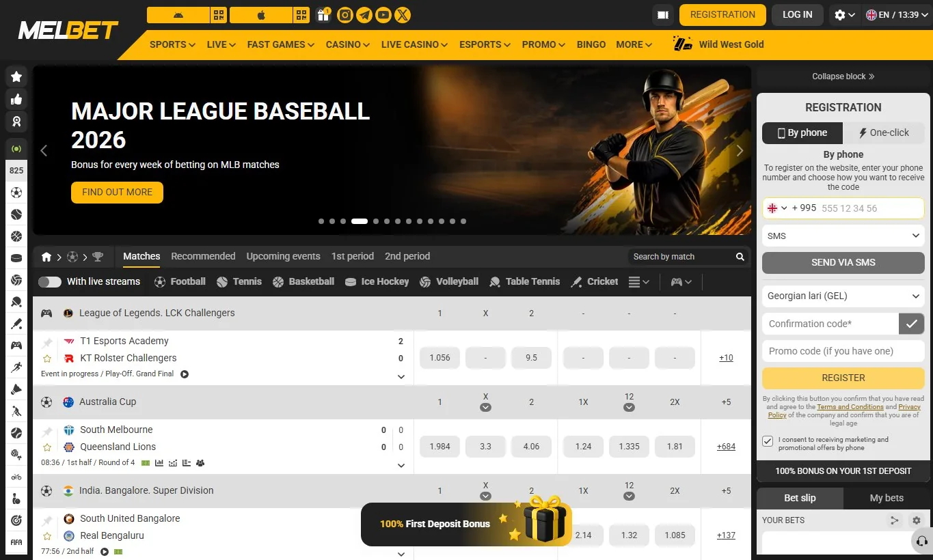Expand the T1 Esports Academy match row

pos(401,376)
